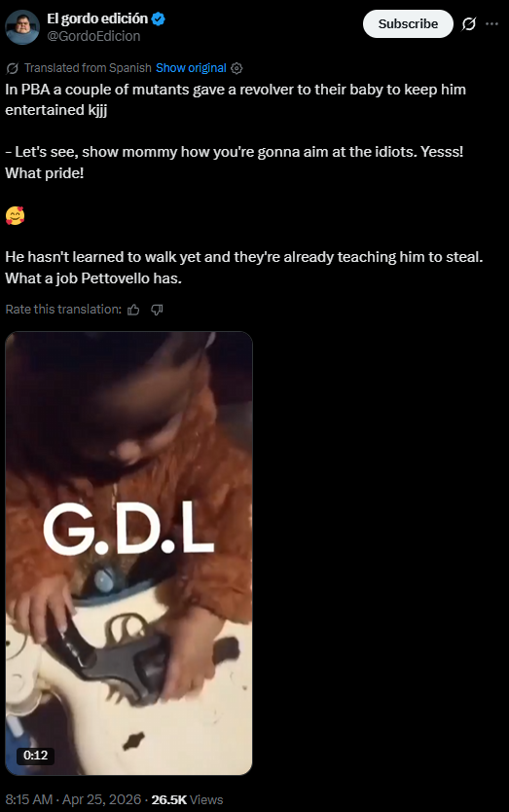
Task: Open the three-dot more options menu
Action: (491, 23)
